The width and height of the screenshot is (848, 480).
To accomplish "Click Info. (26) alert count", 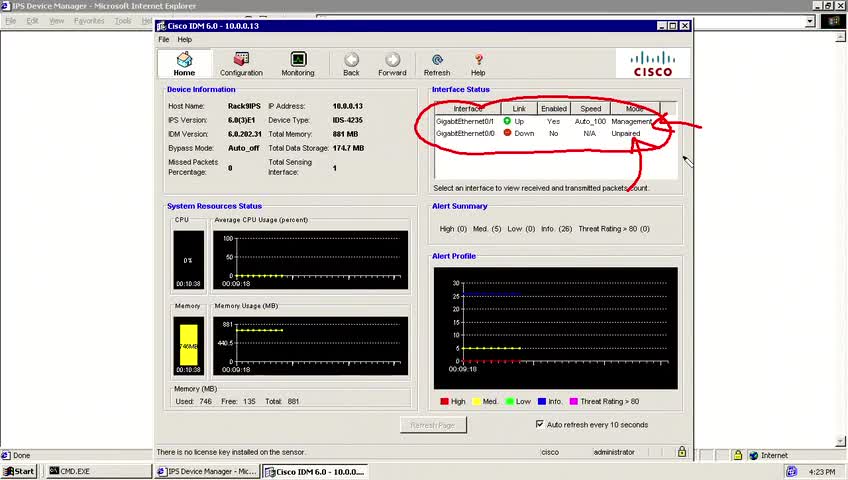I will point(556,229).
